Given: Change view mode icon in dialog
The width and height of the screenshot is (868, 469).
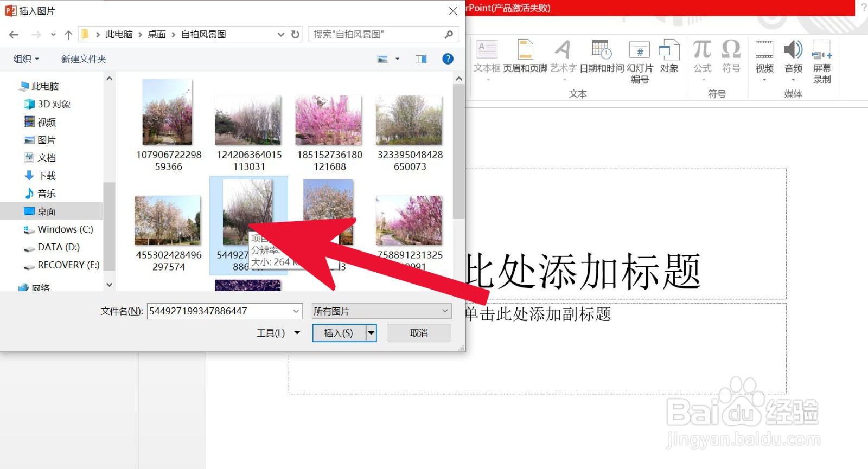Looking at the screenshot, I should pyautogui.click(x=383, y=59).
